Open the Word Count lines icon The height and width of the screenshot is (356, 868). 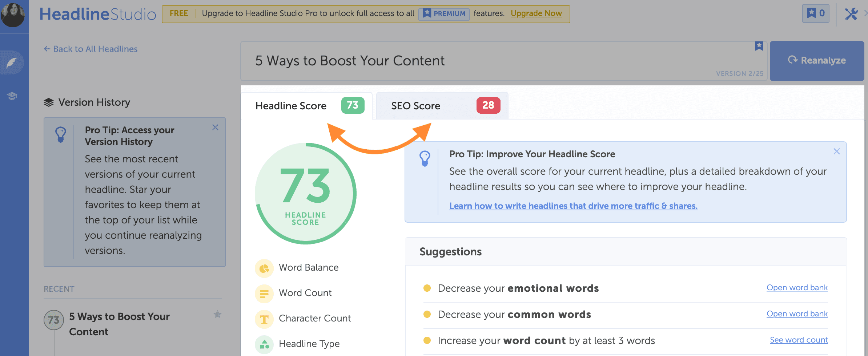pos(264,294)
